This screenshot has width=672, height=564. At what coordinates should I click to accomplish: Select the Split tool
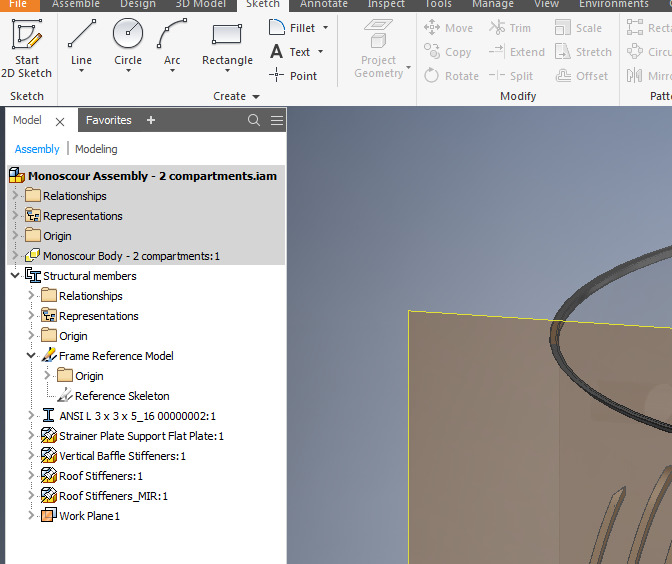pyautogui.click(x=511, y=76)
